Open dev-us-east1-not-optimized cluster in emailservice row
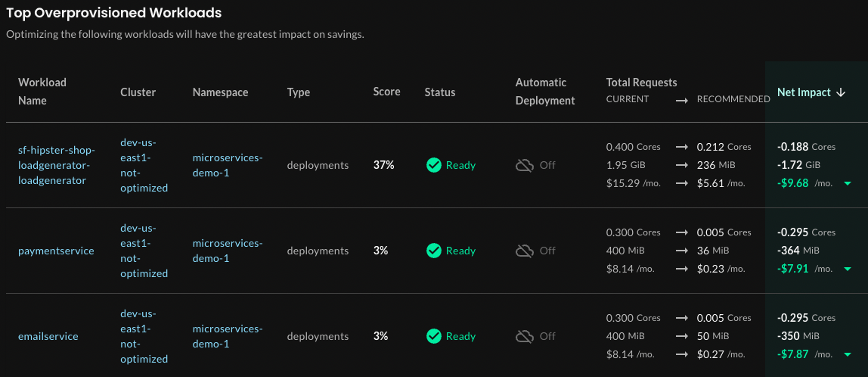The height and width of the screenshot is (377, 868). [x=144, y=336]
